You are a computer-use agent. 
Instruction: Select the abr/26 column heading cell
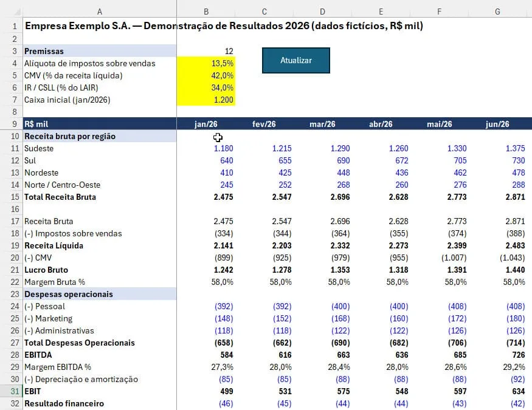(381, 124)
